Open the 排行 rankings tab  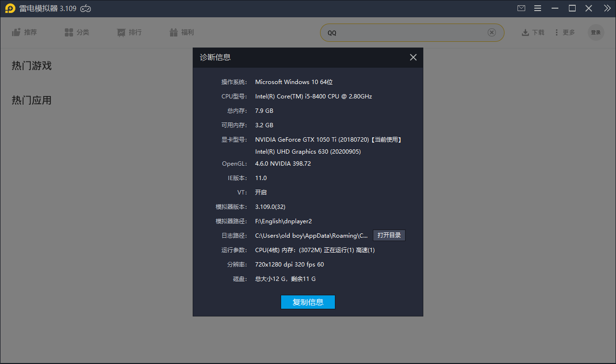129,32
